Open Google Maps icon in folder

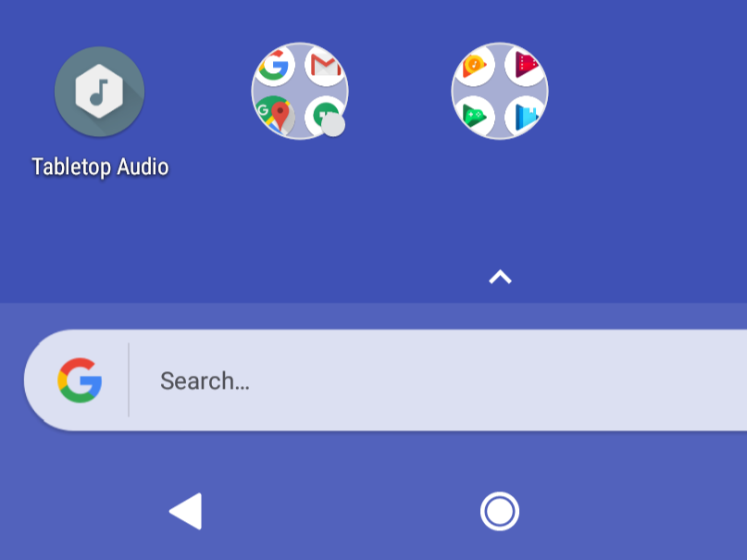(x=275, y=116)
